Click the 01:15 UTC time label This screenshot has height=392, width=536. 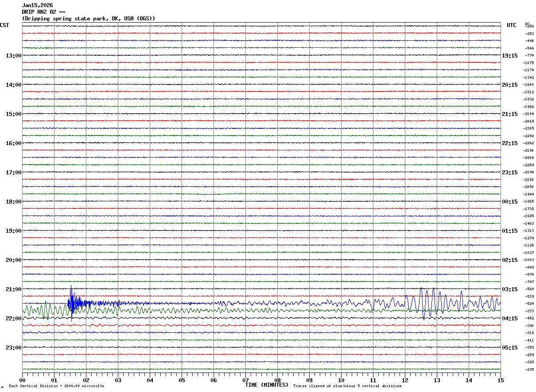point(510,231)
